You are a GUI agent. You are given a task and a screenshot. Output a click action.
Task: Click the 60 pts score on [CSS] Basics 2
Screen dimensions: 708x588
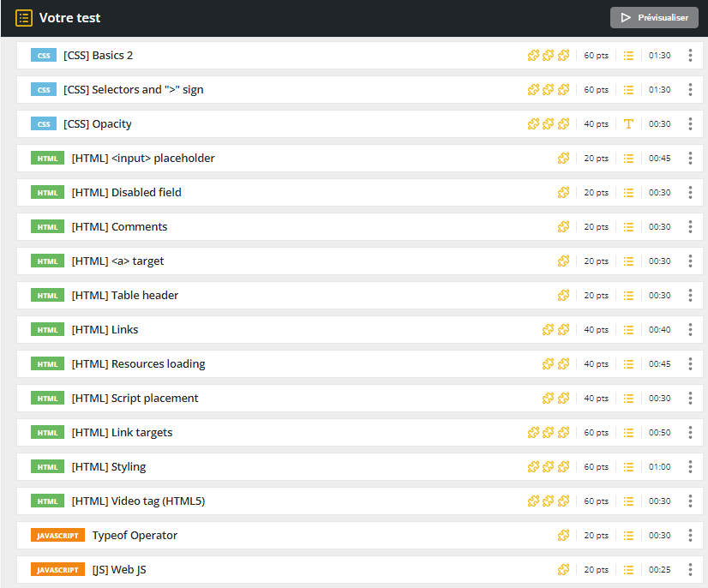(596, 56)
